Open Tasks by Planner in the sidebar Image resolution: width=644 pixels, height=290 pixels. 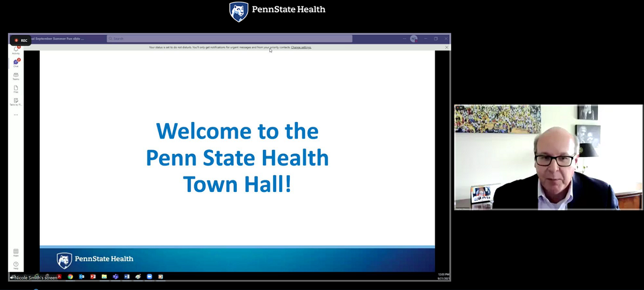(16, 101)
